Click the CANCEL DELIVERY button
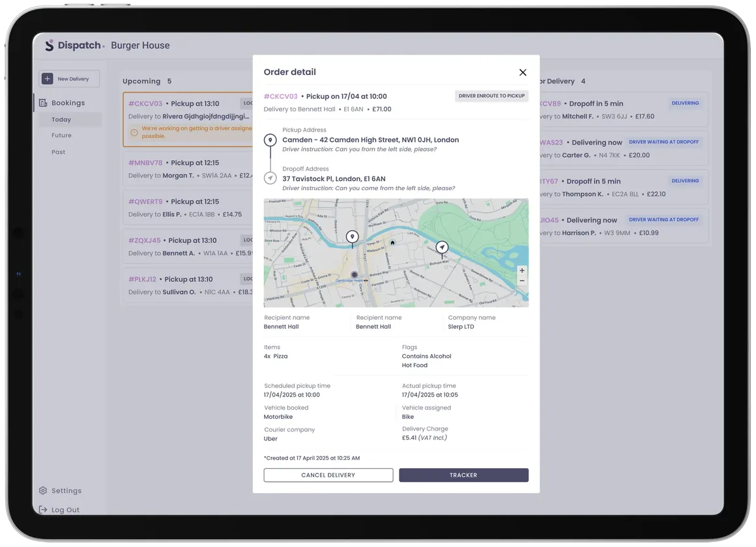Viewport: 756px width, 547px height. (x=328, y=475)
